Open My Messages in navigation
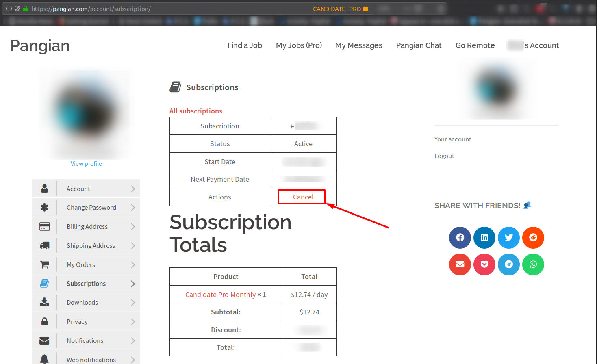Viewport: 597px width, 364px height. pos(359,45)
